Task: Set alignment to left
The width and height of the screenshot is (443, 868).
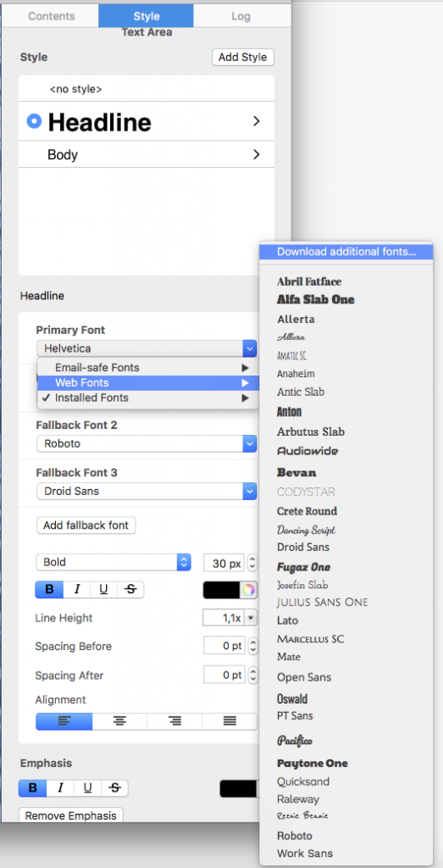Action: pyautogui.click(x=64, y=721)
